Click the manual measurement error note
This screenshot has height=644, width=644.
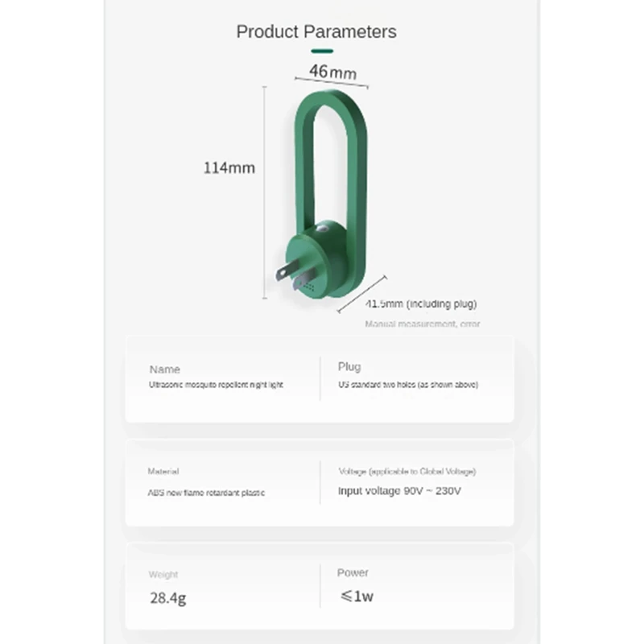[x=422, y=324]
